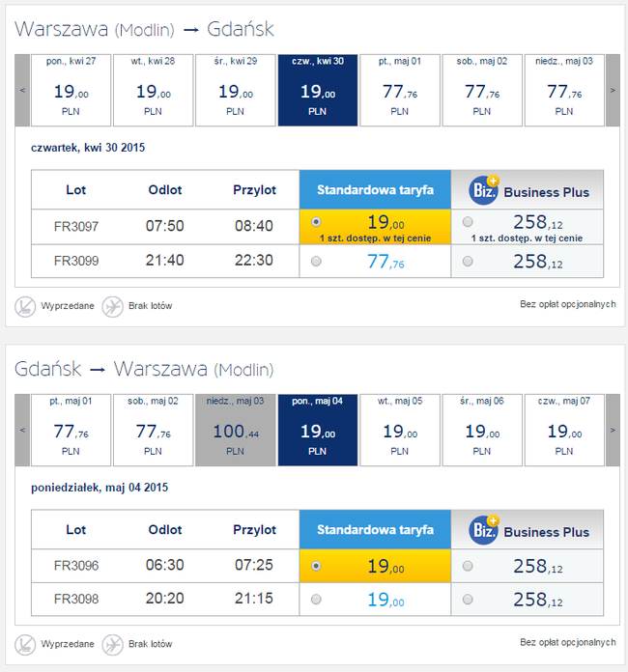The width and height of the screenshot is (628, 672).
Task: Choose Business Plus fare for flight FR3096
Action: pyautogui.click(x=468, y=566)
